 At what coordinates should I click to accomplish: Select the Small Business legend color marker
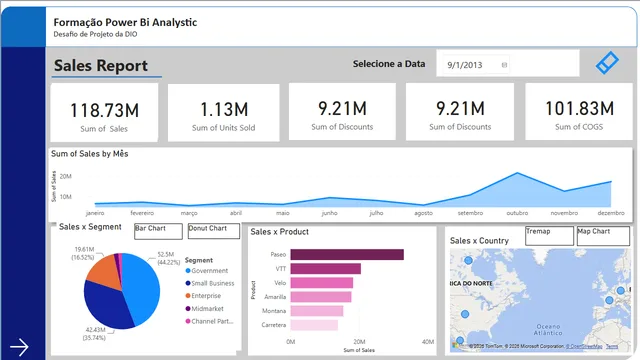[188, 283]
